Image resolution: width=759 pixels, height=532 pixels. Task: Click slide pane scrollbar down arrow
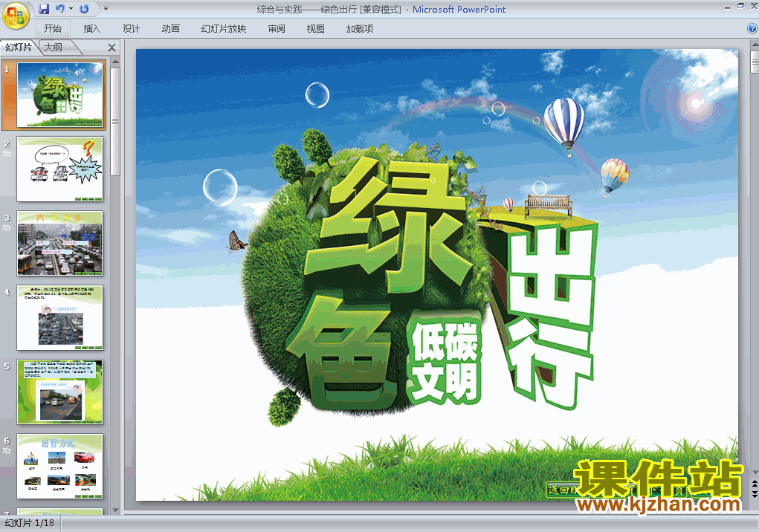(x=115, y=510)
